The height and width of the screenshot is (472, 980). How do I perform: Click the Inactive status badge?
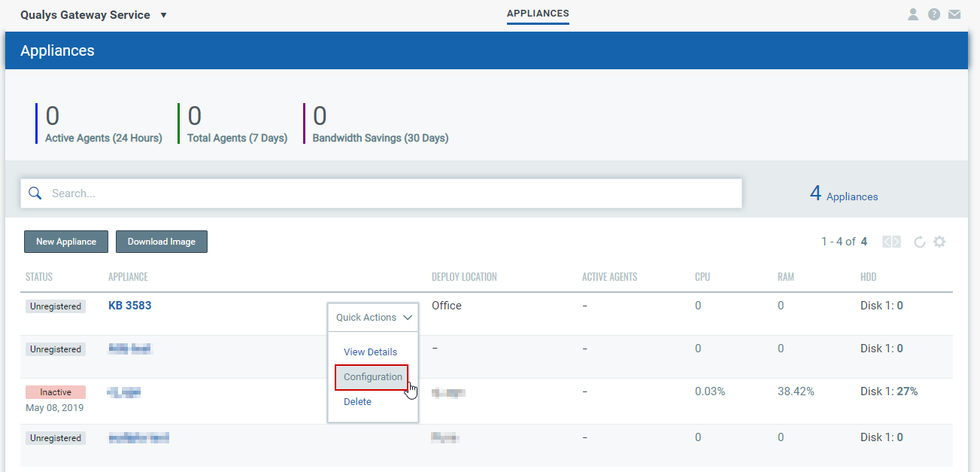point(55,391)
